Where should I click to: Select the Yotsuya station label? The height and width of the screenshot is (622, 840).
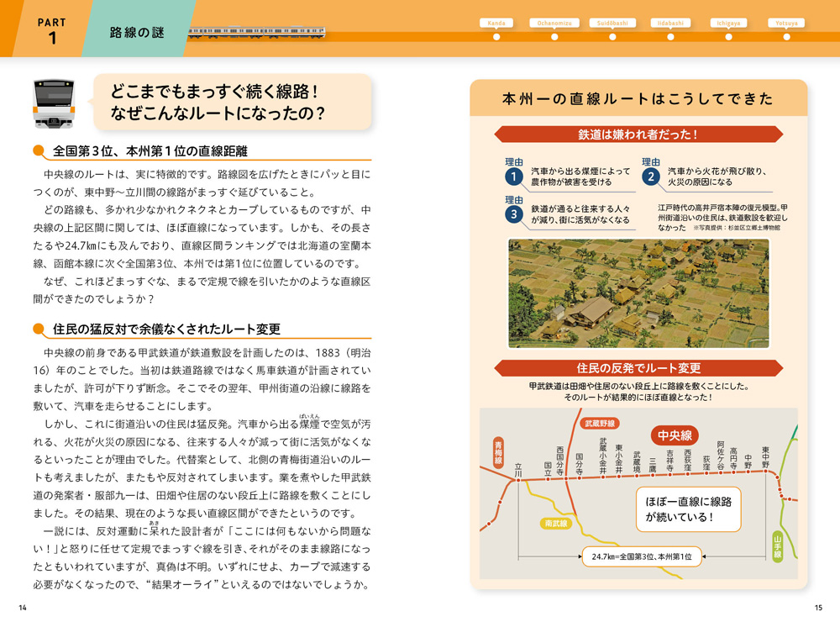(786, 23)
